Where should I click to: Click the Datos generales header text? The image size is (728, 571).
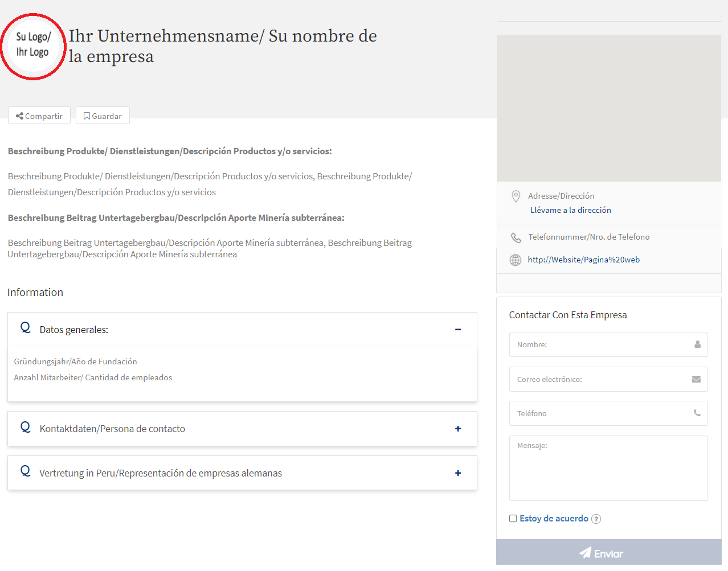point(74,330)
